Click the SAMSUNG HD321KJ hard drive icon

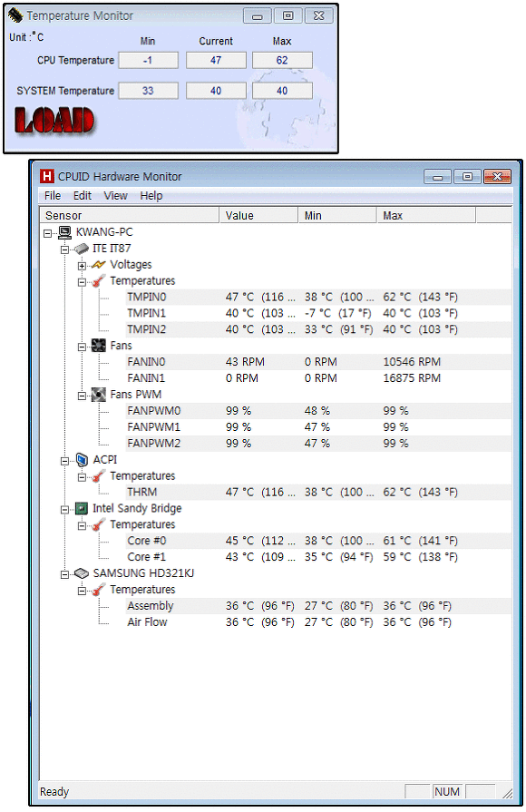pos(82,573)
